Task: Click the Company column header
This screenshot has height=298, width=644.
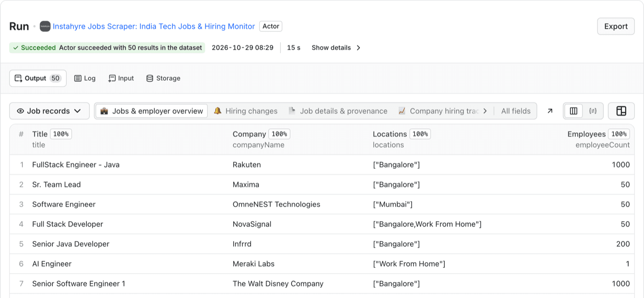Action: tap(249, 134)
